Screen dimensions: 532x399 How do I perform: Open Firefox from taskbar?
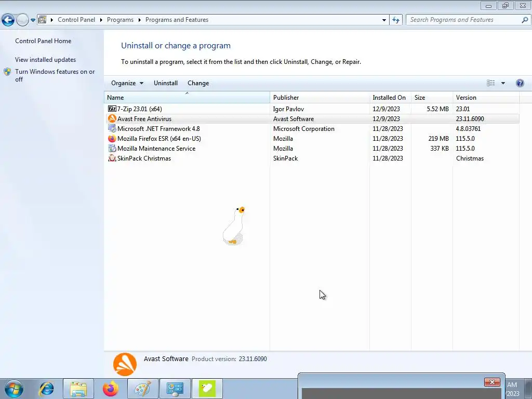pyautogui.click(x=111, y=389)
